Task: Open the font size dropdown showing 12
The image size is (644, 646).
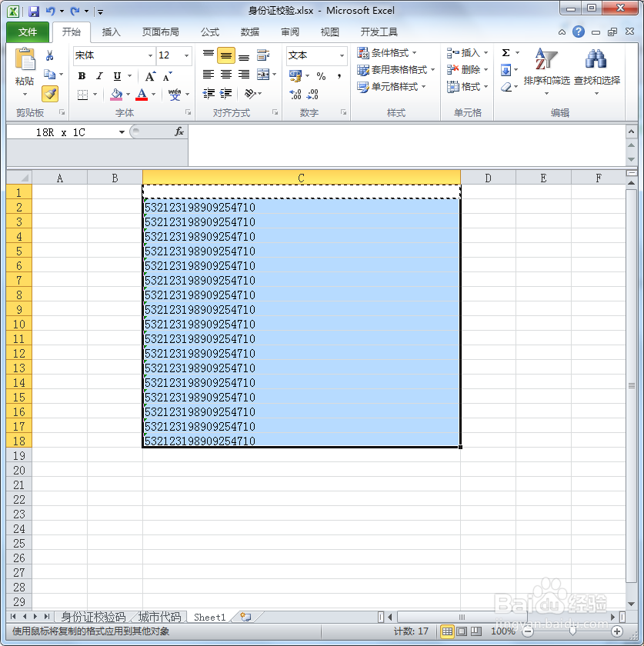Action: point(187,55)
